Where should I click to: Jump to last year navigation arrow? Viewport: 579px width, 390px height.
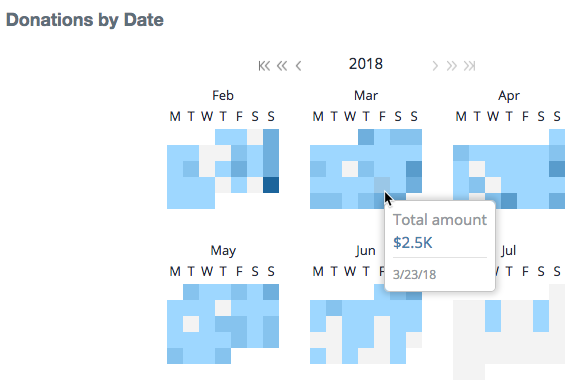pyautogui.click(x=469, y=66)
